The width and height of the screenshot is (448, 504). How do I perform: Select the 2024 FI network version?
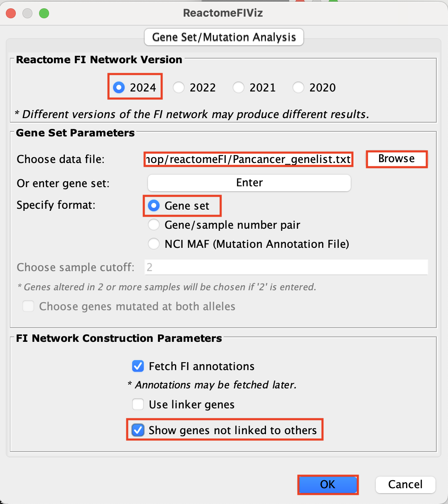click(119, 88)
